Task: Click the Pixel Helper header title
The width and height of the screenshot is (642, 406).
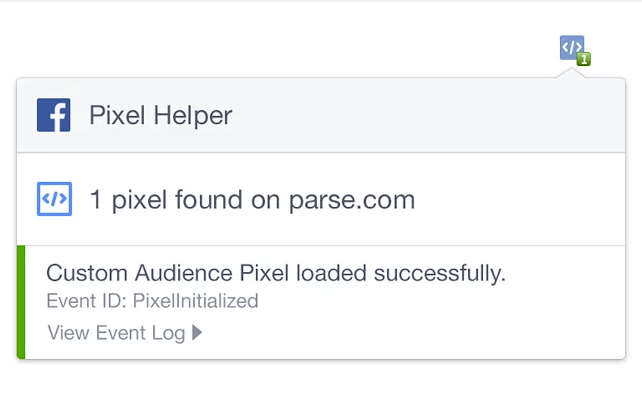Action: 161,115
